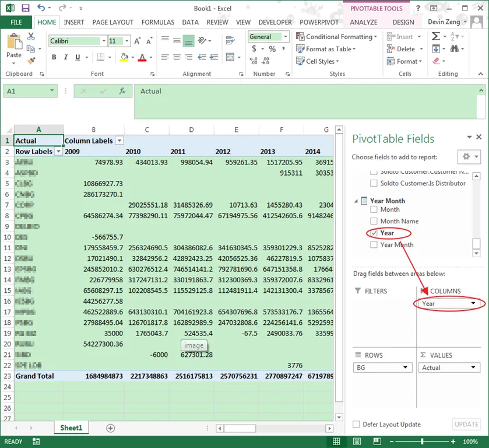Open the BG field dropdown in ROWS
Screen dimensions: 489x448
(405, 367)
